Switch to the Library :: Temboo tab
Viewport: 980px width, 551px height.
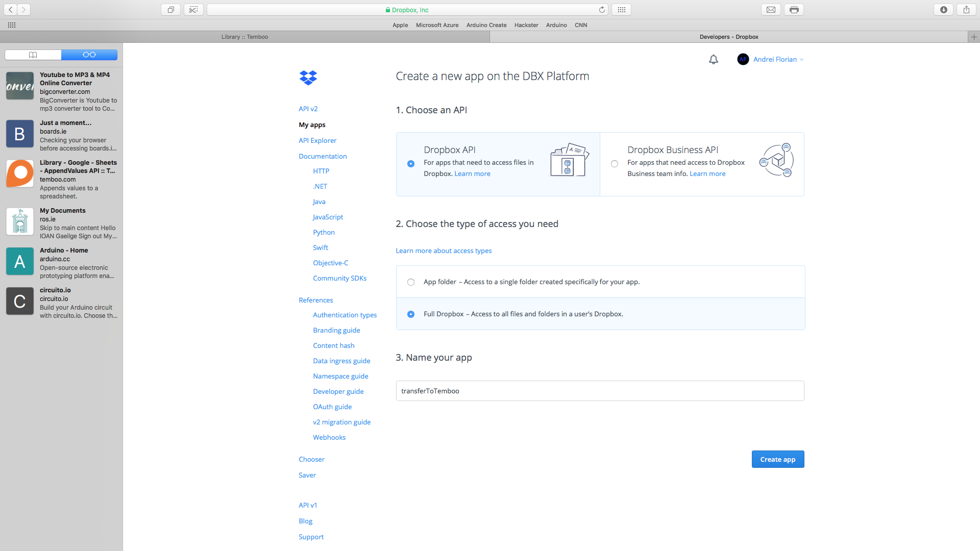(245, 37)
